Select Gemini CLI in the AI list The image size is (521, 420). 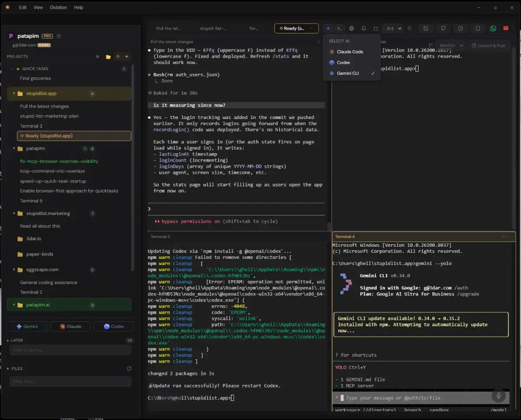[348, 73]
